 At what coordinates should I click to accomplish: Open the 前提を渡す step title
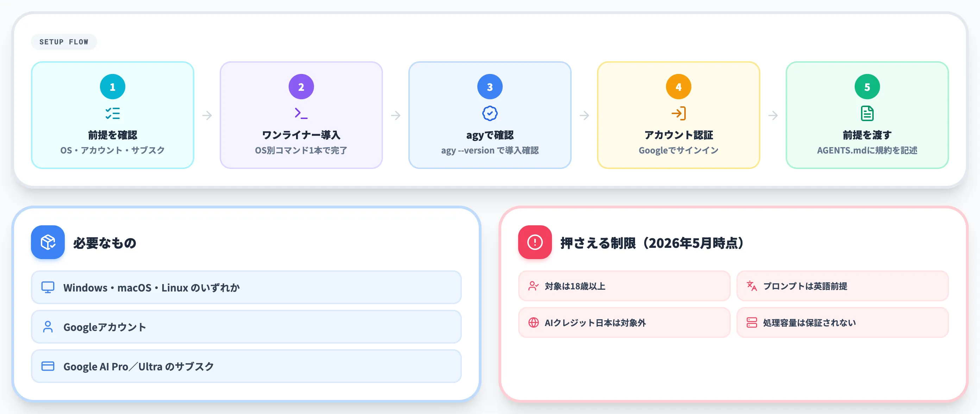point(867,135)
